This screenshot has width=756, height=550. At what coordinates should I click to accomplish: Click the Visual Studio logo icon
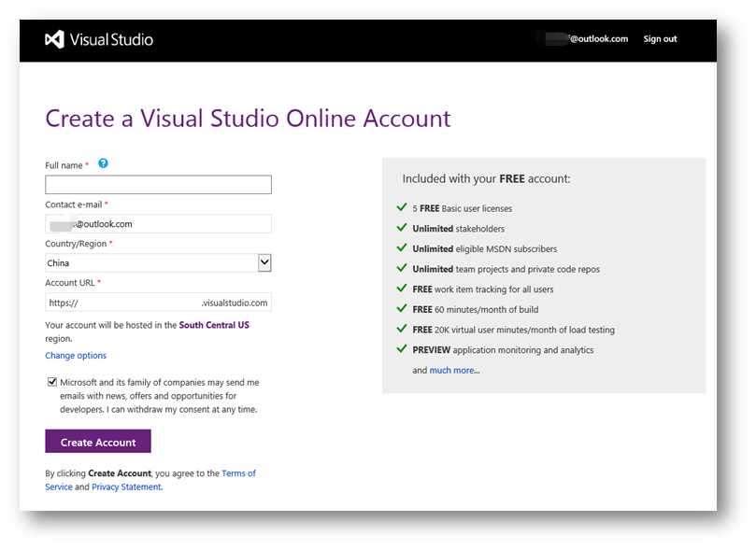(54, 39)
